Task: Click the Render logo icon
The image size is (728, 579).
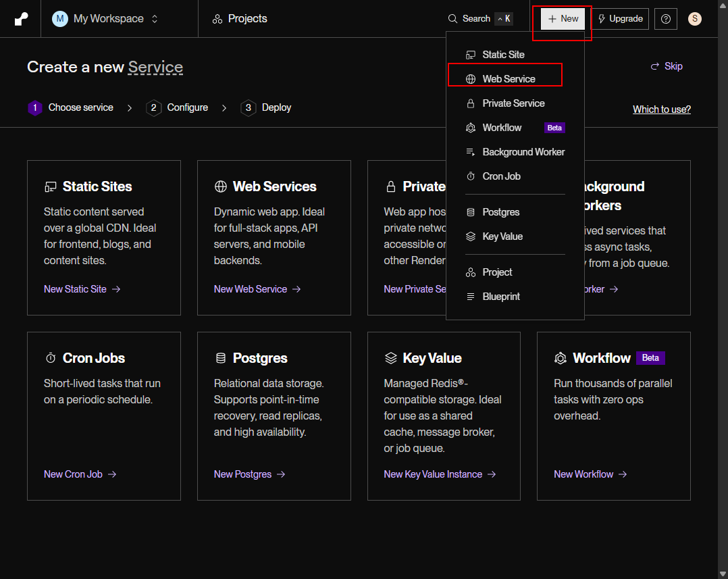Action: click(x=21, y=18)
